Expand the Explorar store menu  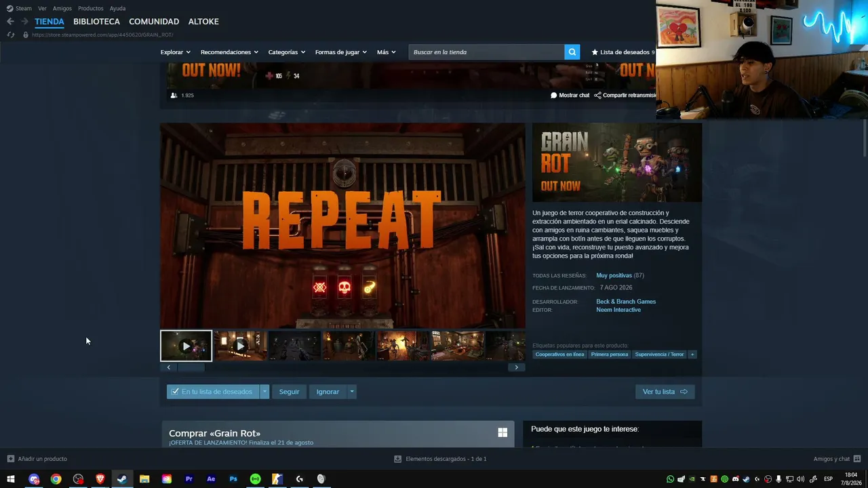point(176,52)
